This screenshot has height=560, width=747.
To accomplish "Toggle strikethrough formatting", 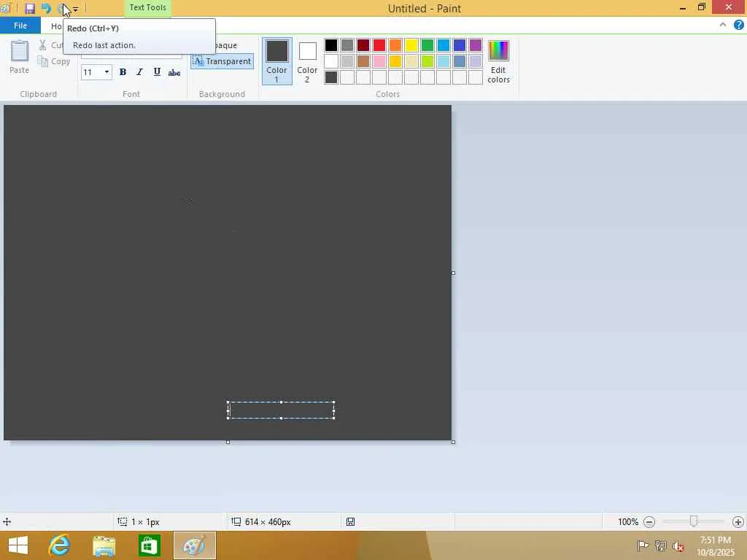I will (x=174, y=72).
